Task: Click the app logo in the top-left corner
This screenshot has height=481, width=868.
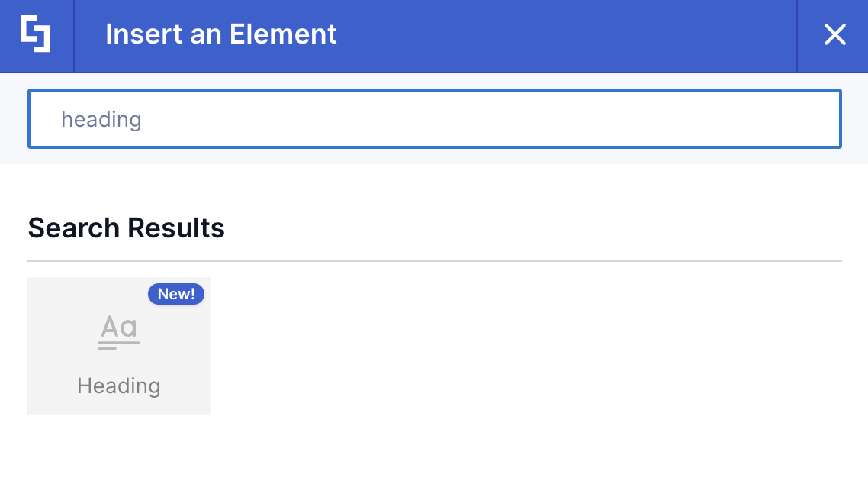Action: [36, 34]
